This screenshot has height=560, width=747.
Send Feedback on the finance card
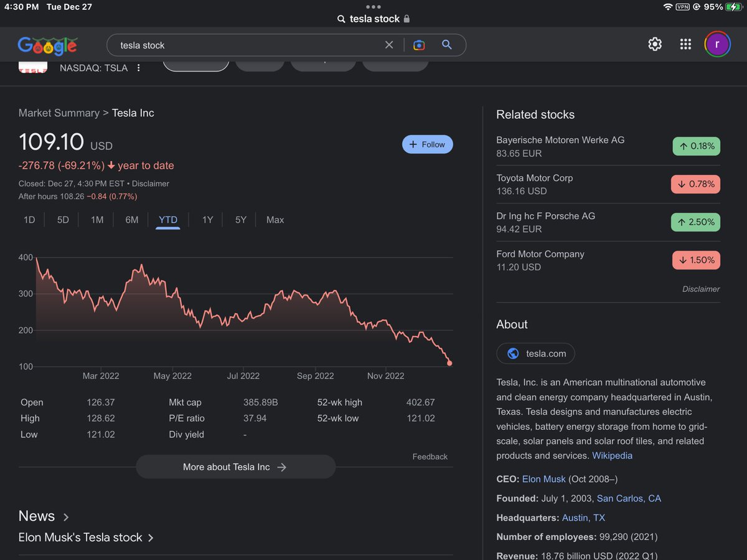(430, 457)
